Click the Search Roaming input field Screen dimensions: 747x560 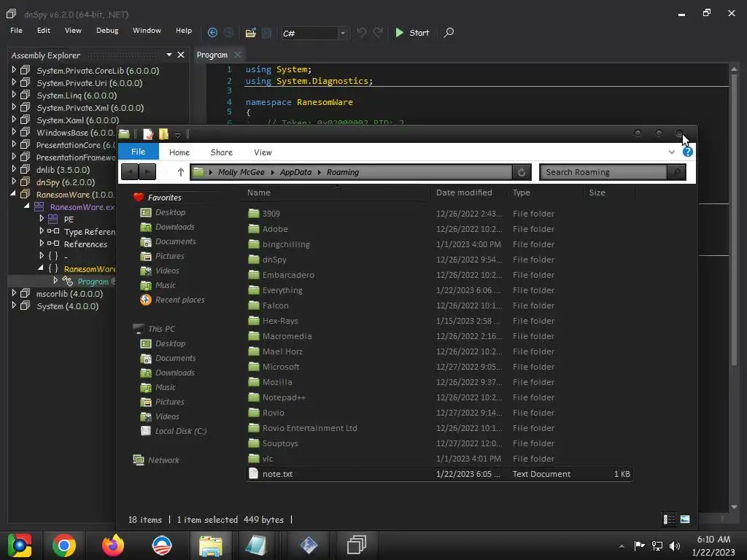click(603, 172)
